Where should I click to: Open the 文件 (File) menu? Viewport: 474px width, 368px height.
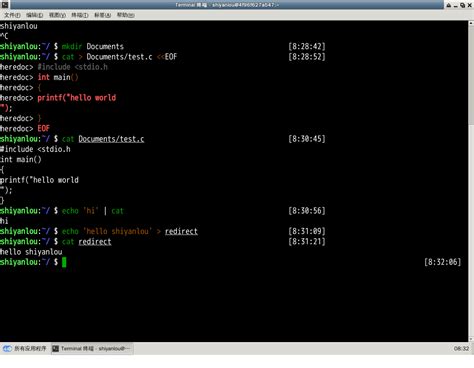12,15
